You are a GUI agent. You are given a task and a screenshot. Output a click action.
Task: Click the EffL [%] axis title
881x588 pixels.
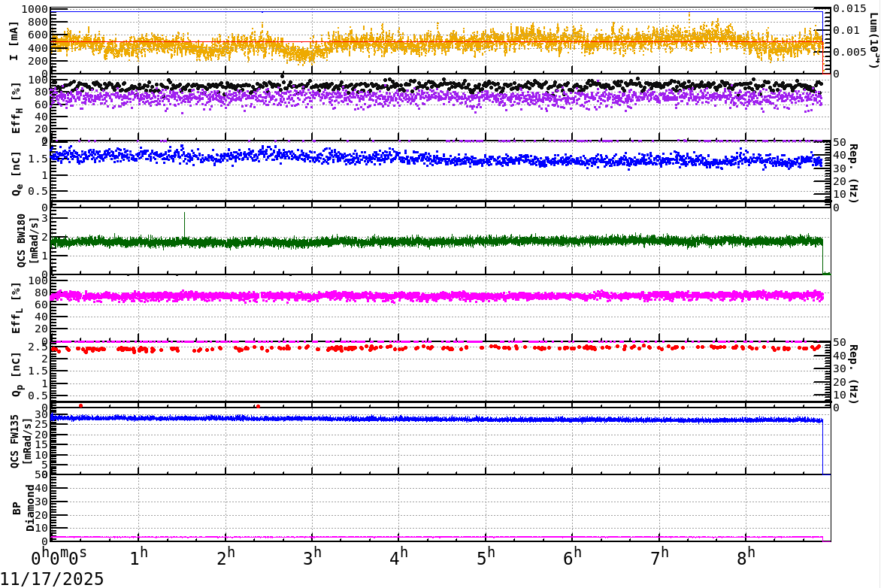point(17,308)
